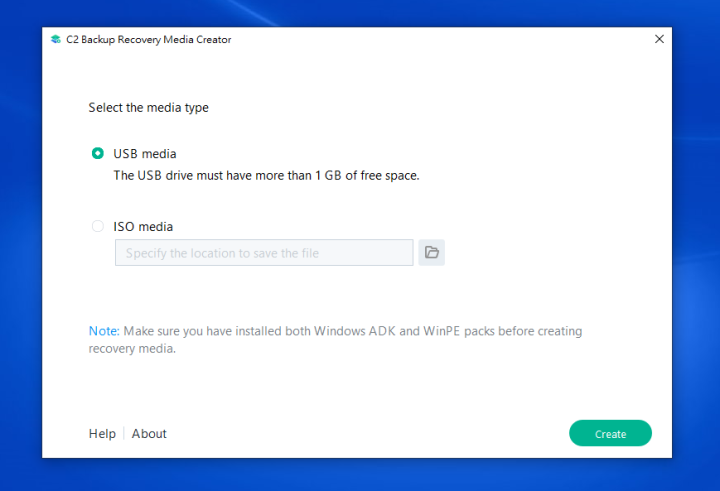Screen dimensions: 720x491
Task: Open the About link
Action: [149, 434]
